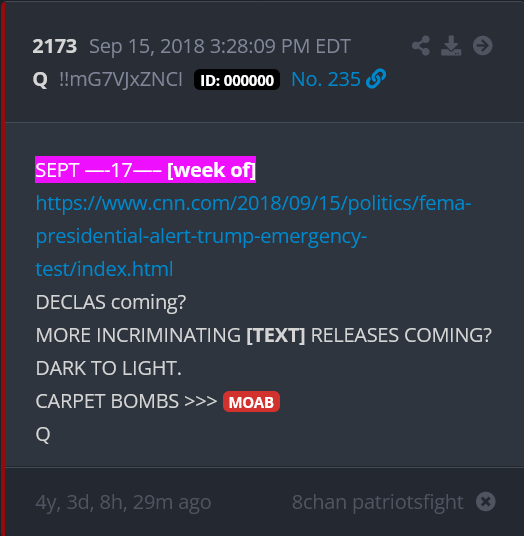
Task: Click the bold Q author name
Action: click(x=40, y=80)
